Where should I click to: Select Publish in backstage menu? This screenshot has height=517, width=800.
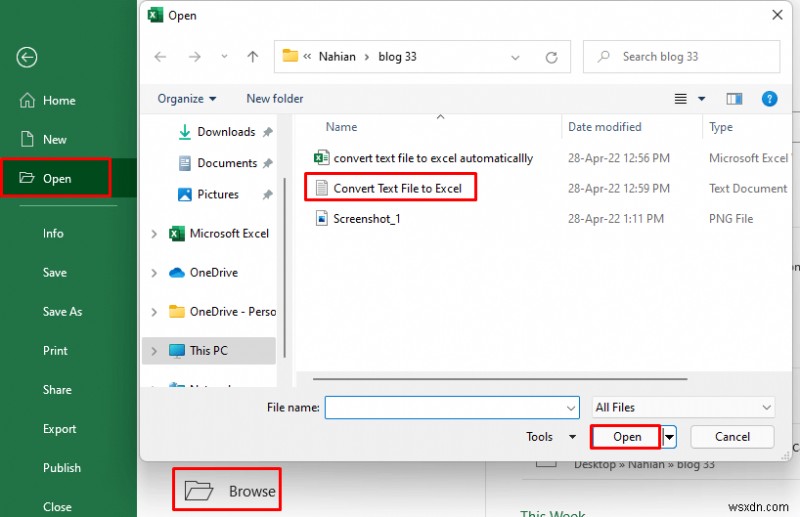pos(62,468)
